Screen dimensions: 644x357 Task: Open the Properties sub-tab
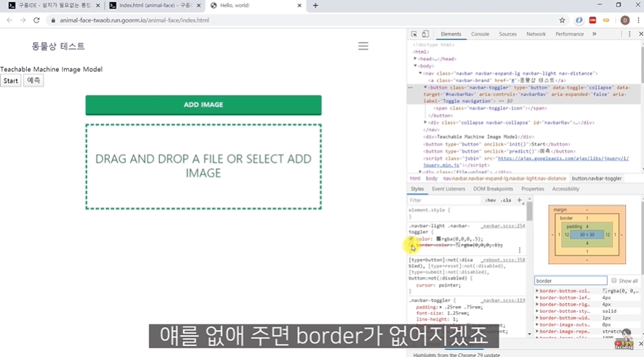point(532,189)
